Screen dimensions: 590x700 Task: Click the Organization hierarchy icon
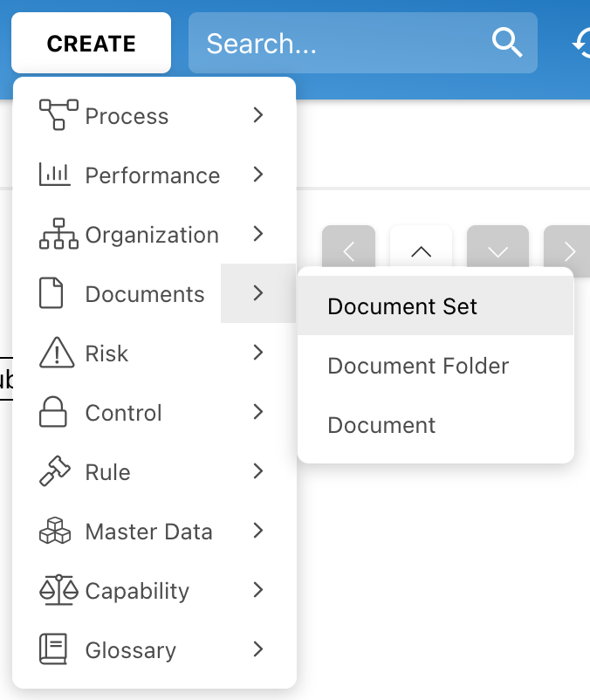click(x=58, y=235)
